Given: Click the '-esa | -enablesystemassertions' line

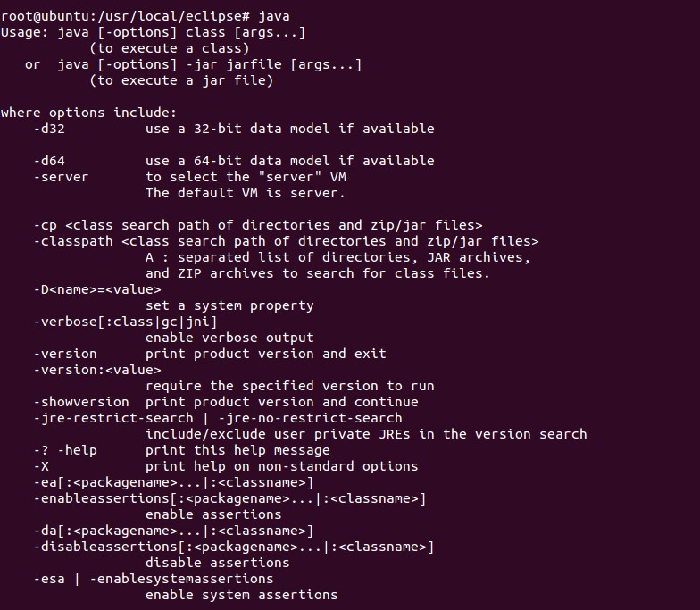Looking at the screenshot, I should [x=154, y=579].
